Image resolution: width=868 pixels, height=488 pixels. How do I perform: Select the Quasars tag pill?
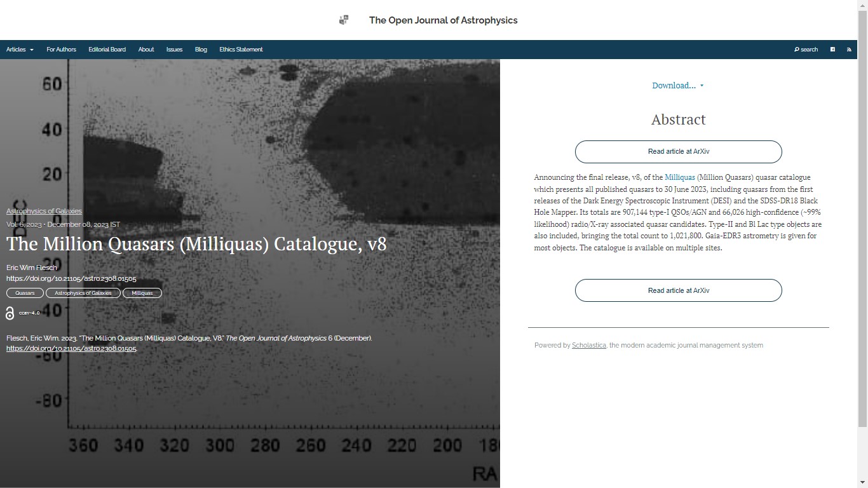tap(25, 293)
